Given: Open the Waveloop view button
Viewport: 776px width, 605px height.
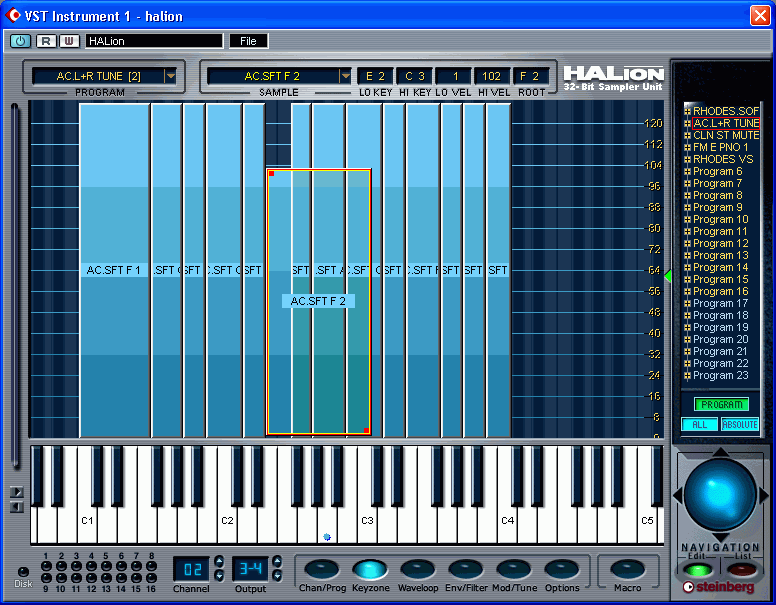Looking at the screenshot, I should click(418, 569).
